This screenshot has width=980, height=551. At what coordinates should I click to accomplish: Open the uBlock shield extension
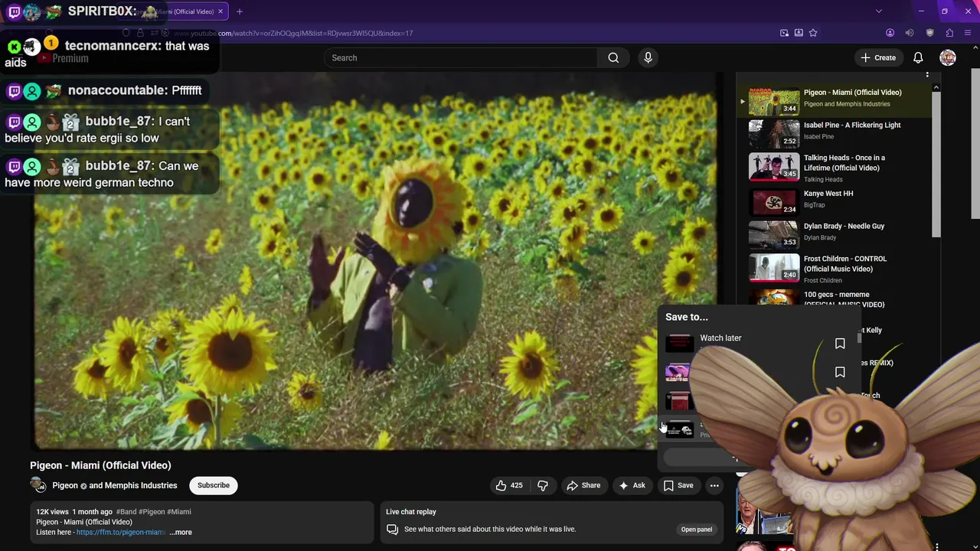[930, 33]
